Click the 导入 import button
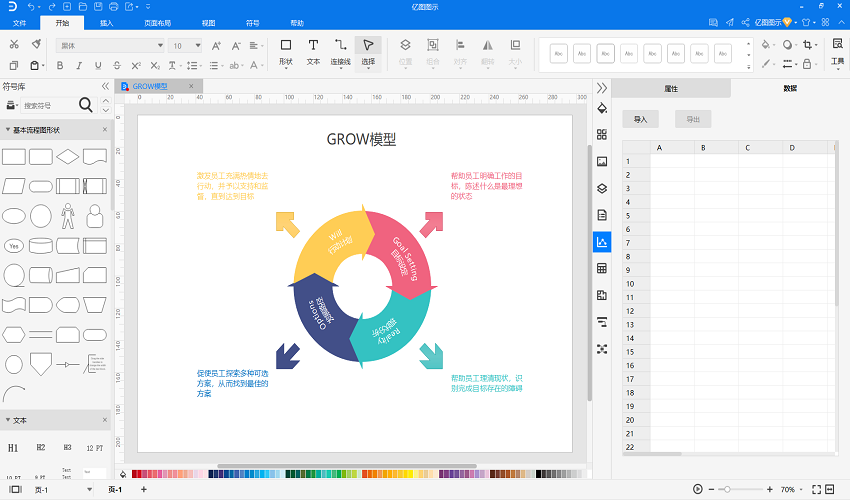The width and height of the screenshot is (850, 500). pos(640,119)
